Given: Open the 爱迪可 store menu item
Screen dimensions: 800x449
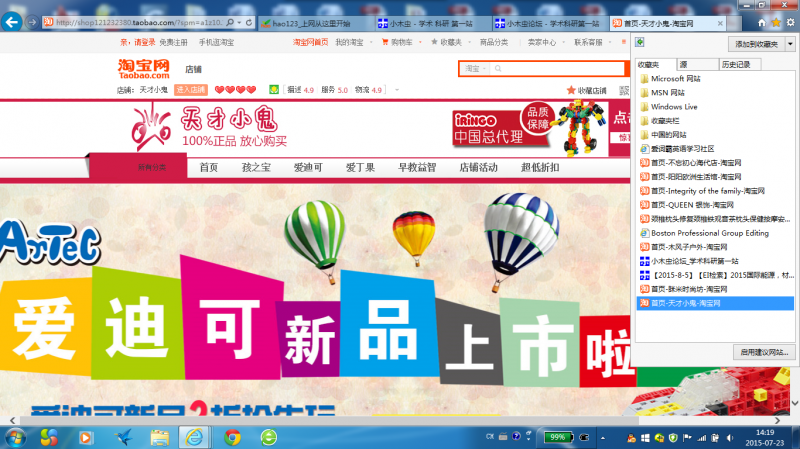Looking at the screenshot, I should 308,167.
